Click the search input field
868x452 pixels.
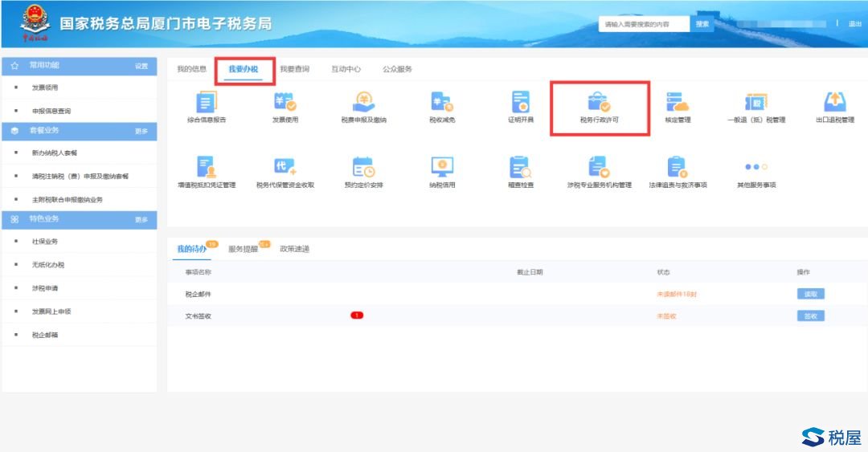pyautogui.click(x=644, y=24)
